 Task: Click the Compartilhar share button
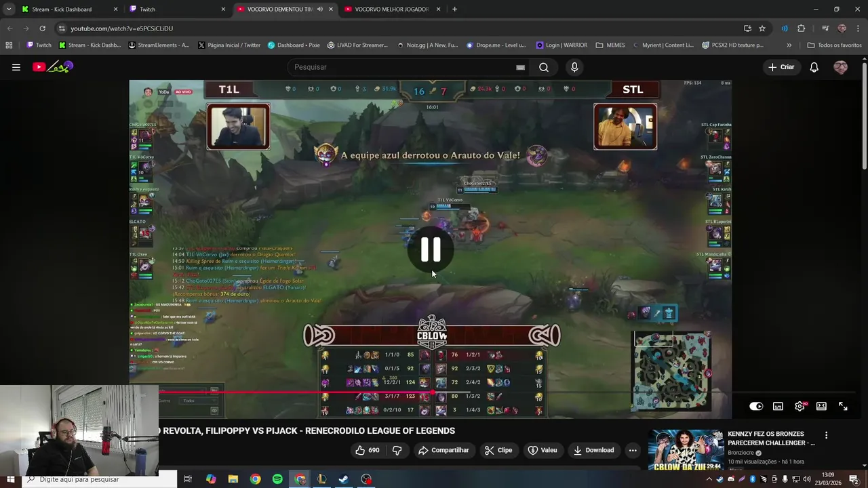(443, 450)
